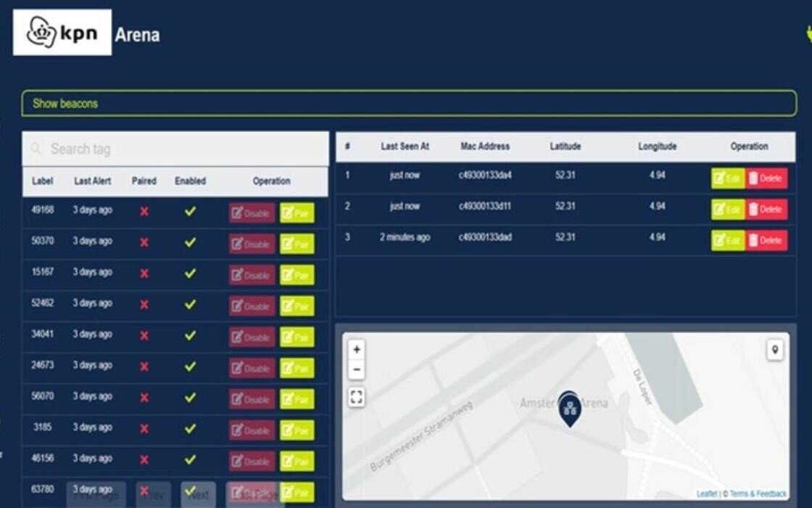
Task: Delete beacon c49300133d11
Action: pos(766,210)
